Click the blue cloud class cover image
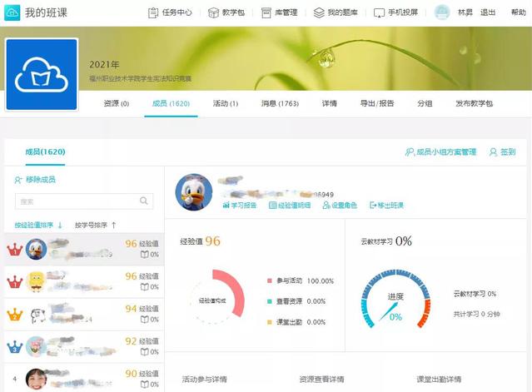Image resolution: width=532 pixels, height=392 pixels. (42, 74)
